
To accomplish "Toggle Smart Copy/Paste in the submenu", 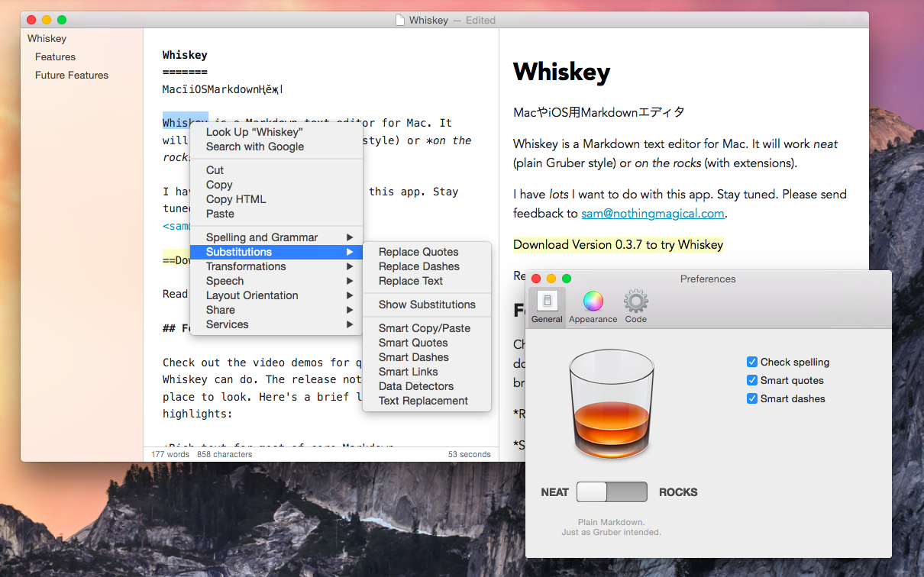I will pos(427,328).
